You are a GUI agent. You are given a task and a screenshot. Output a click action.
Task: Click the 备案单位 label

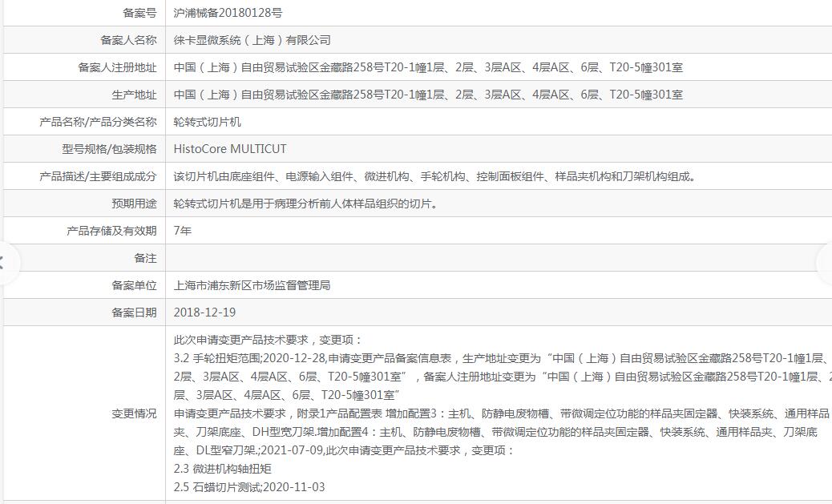click(134, 285)
